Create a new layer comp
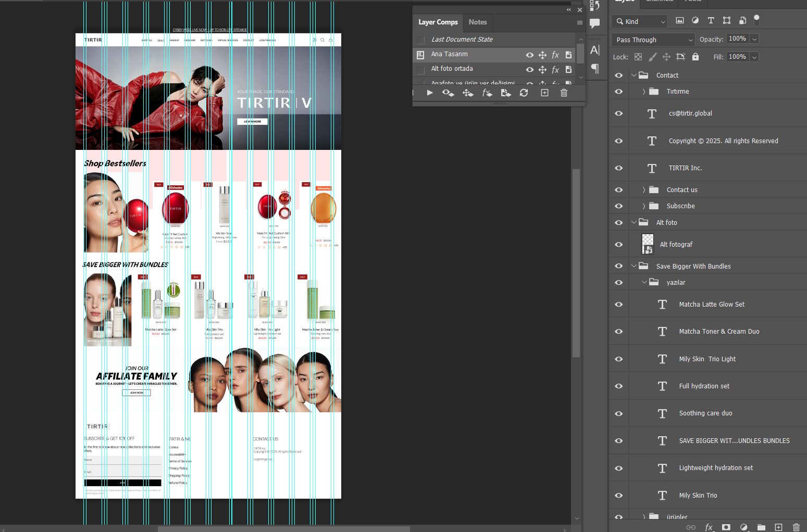This screenshot has width=807, height=532. click(544, 93)
